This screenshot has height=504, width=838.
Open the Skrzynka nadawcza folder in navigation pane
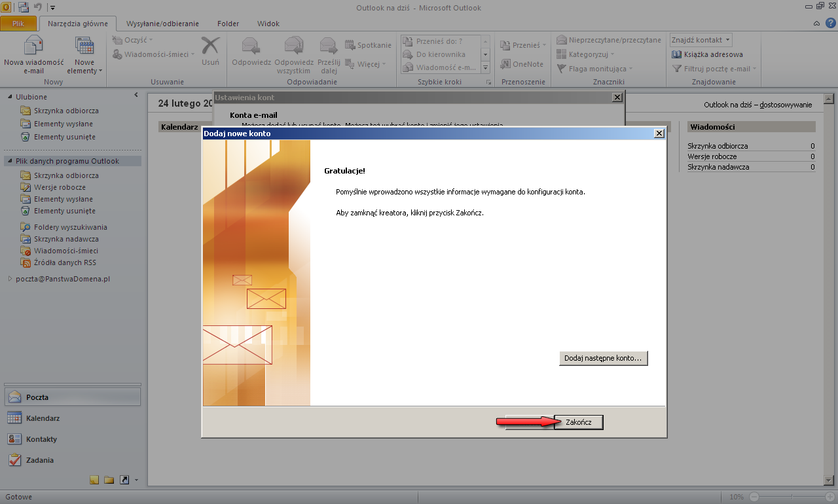pyautogui.click(x=66, y=239)
